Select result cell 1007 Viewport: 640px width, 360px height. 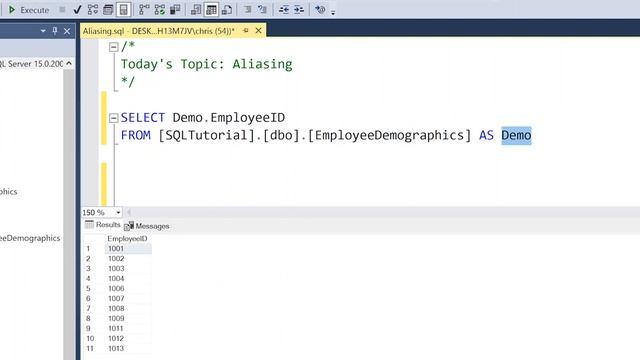(x=128, y=298)
